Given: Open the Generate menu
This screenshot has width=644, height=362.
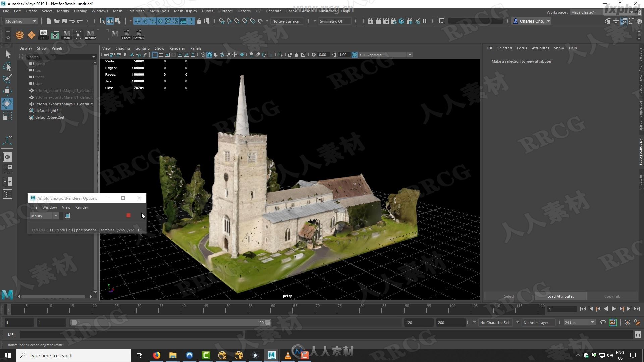Looking at the screenshot, I should point(273,11).
